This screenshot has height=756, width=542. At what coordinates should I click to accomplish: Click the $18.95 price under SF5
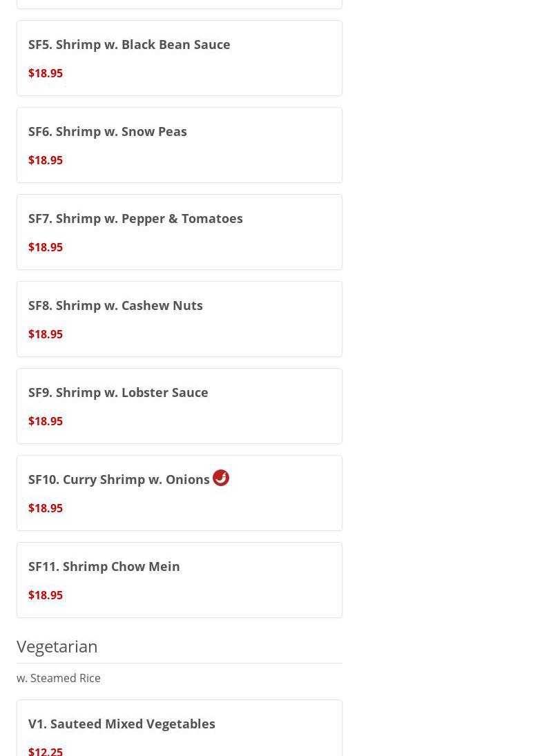[x=46, y=73]
